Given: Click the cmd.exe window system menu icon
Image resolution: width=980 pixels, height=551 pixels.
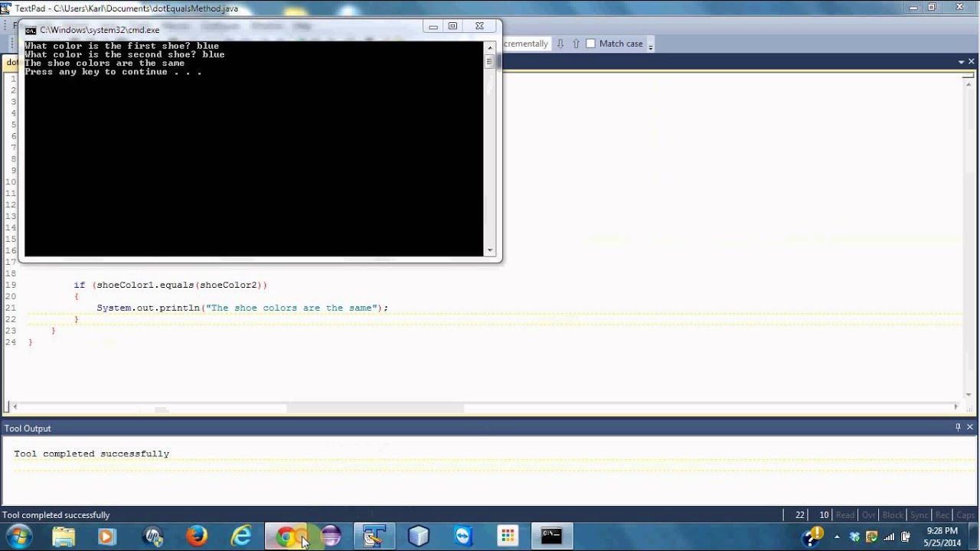Looking at the screenshot, I should coord(30,31).
